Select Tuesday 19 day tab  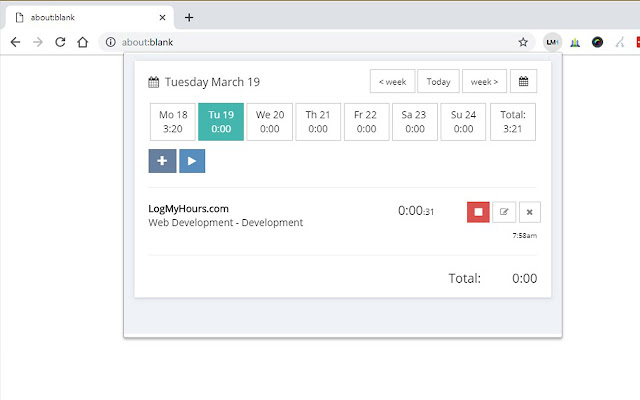[221, 122]
